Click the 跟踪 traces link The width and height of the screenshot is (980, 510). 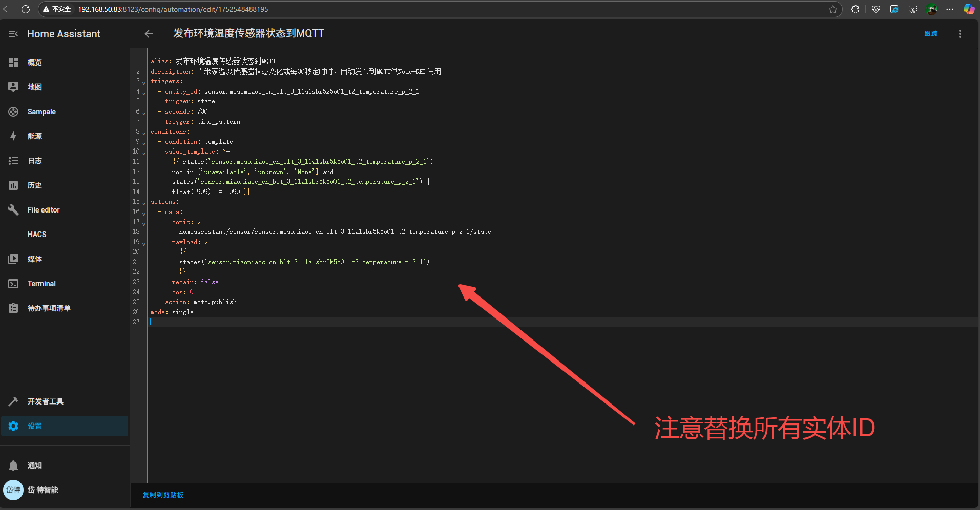(930, 34)
